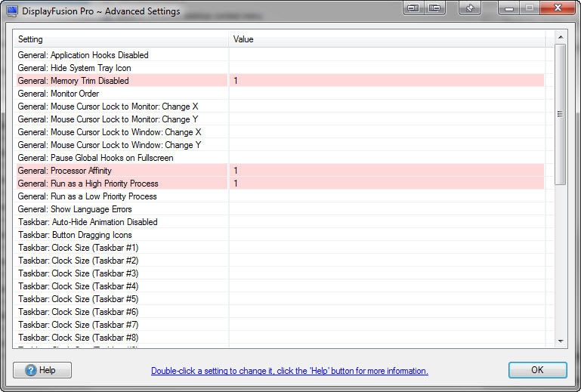This screenshot has width=581, height=392.
Task: Click the first DisplayFusion title bar button
Action: point(413,9)
